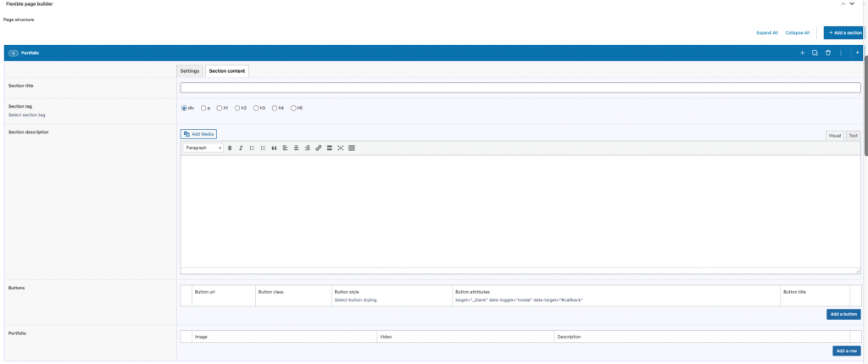
Task: Select the h5 section tag
Action: (x=293, y=108)
